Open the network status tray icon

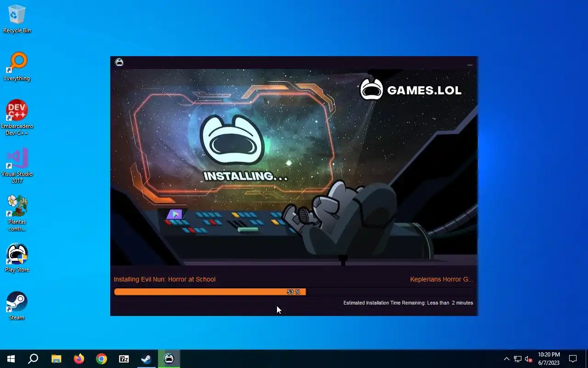[x=518, y=359]
